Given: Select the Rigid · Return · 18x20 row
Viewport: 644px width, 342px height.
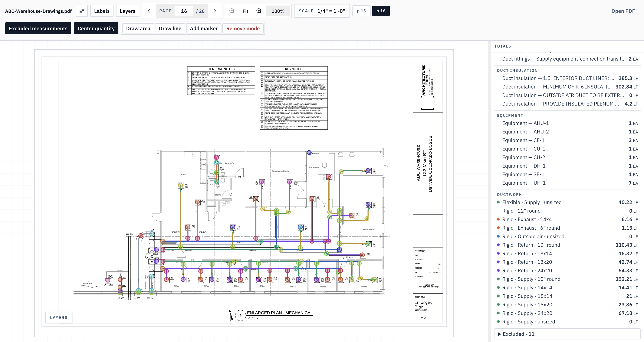Looking at the screenshot, I should 567,262.
